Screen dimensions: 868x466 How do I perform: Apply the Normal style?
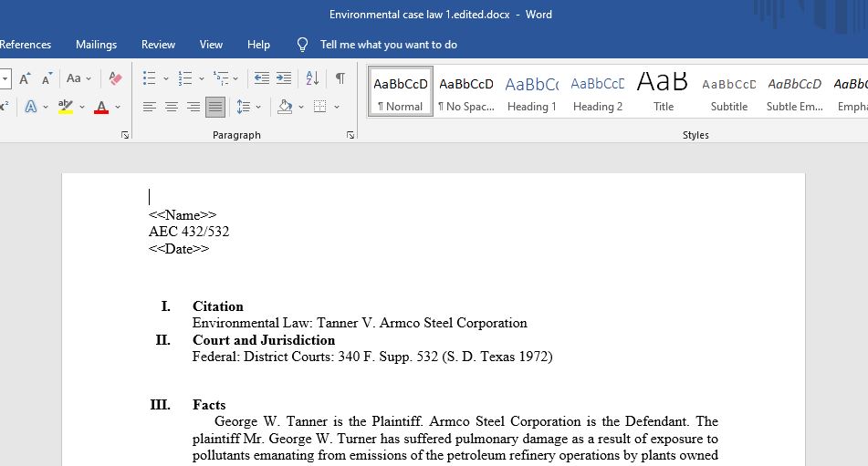401,92
